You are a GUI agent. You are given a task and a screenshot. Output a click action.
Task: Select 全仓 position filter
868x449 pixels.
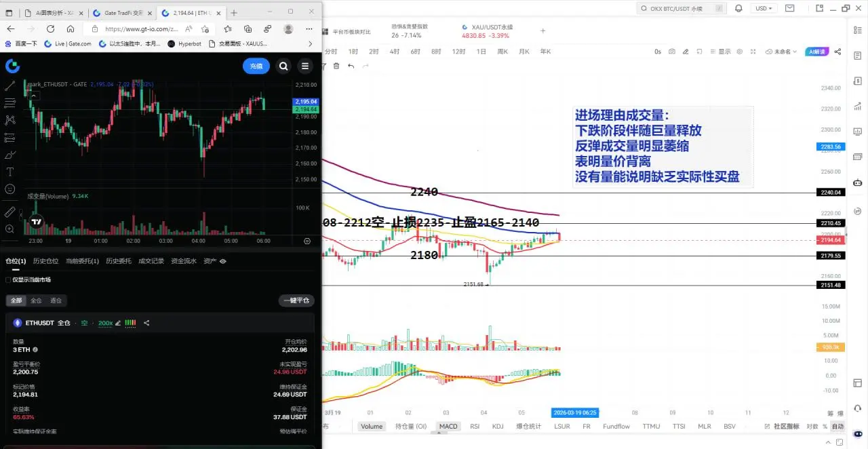[36, 300]
